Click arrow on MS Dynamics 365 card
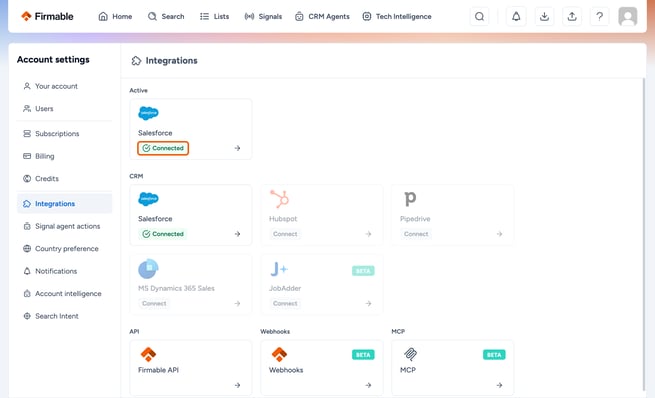This screenshot has height=398, width=655. coord(237,304)
